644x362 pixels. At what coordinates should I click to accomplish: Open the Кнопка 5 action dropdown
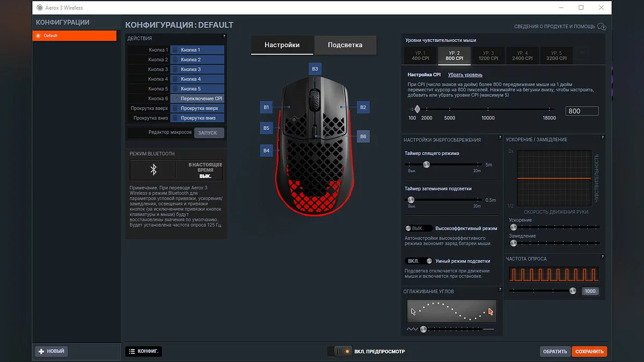(x=197, y=88)
